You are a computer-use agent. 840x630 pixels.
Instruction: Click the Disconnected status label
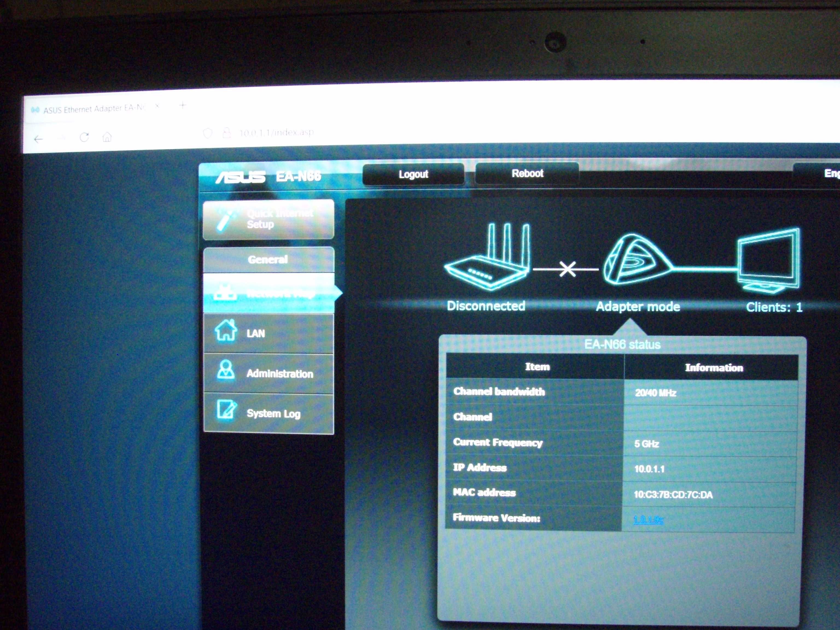click(486, 306)
